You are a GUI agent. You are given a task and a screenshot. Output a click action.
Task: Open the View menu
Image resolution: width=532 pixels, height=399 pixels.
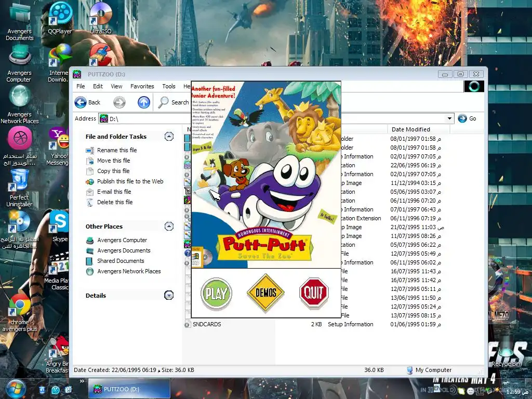point(116,86)
